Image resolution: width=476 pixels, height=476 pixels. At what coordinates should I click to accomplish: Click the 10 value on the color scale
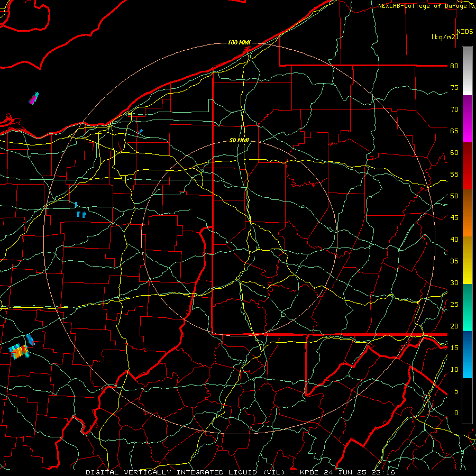[x=454, y=370]
